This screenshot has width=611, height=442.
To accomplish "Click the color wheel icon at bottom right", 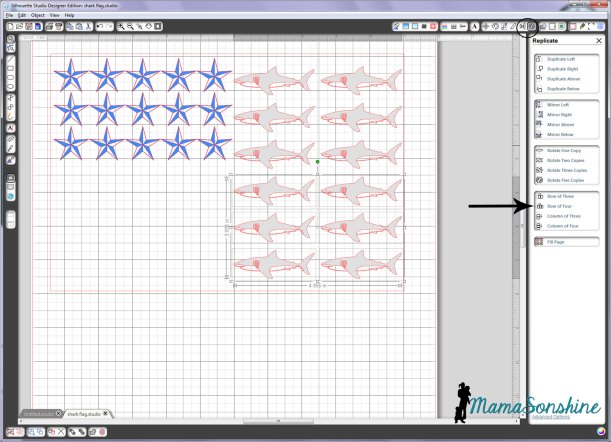I will pos(602,431).
